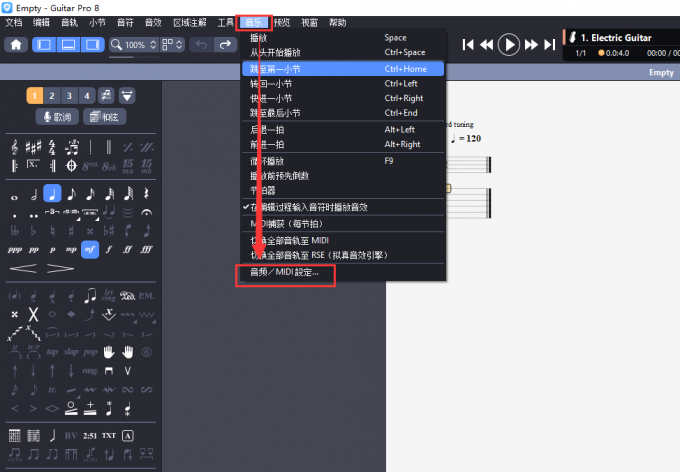
Task: Open the design mode dropdown arrow icon
Action: click(x=127, y=95)
